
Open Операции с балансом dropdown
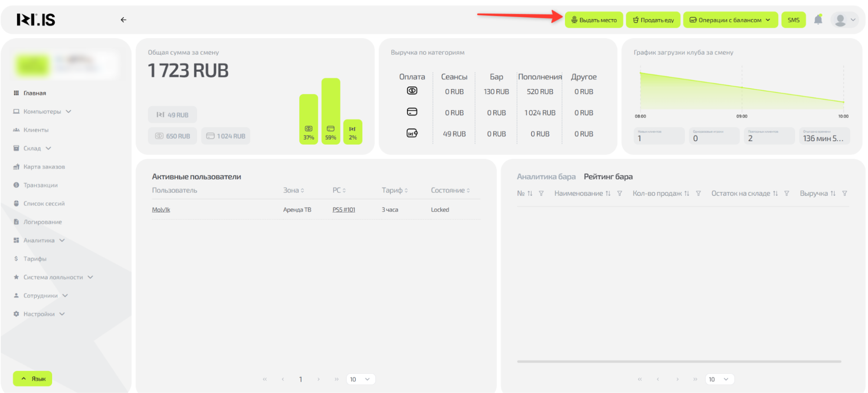point(730,20)
